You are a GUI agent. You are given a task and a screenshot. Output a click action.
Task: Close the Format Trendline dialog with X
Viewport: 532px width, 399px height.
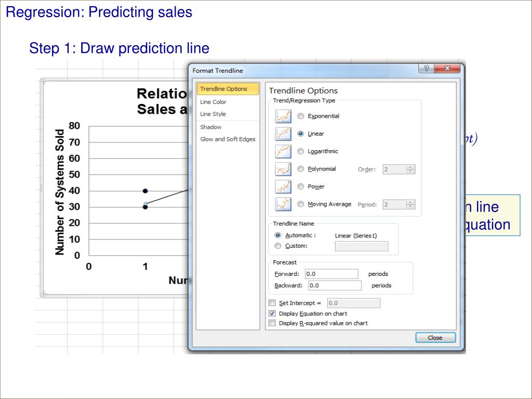[x=447, y=68]
